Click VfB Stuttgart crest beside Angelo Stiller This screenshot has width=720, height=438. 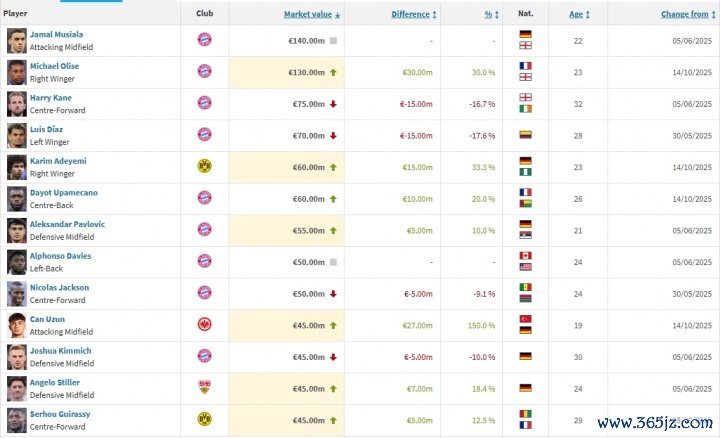(204, 388)
